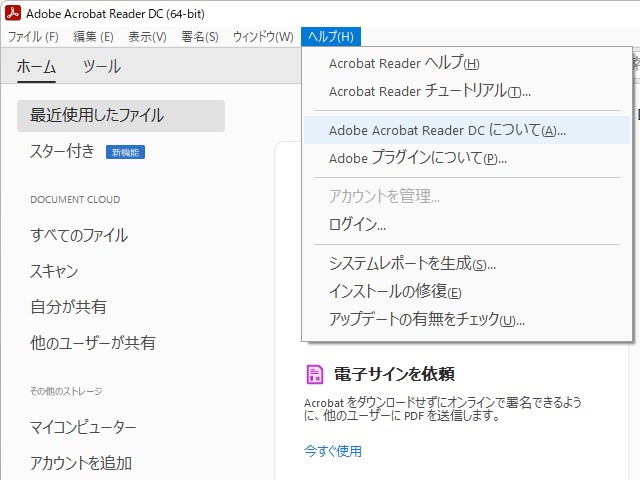This screenshot has width=640, height=480.
Task: Click the DOCUMENT CLOUD section label
Action: pos(75,200)
